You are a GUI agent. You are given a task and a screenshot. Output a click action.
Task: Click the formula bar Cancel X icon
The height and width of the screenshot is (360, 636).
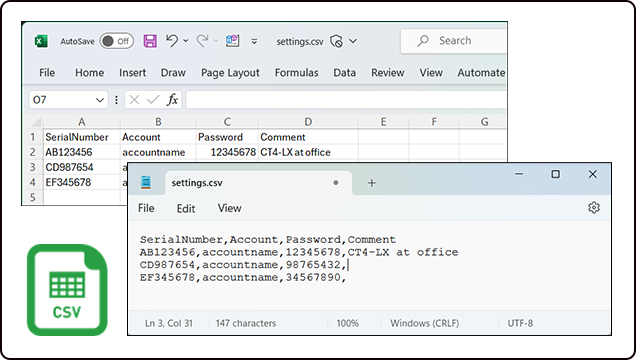pyautogui.click(x=134, y=100)
